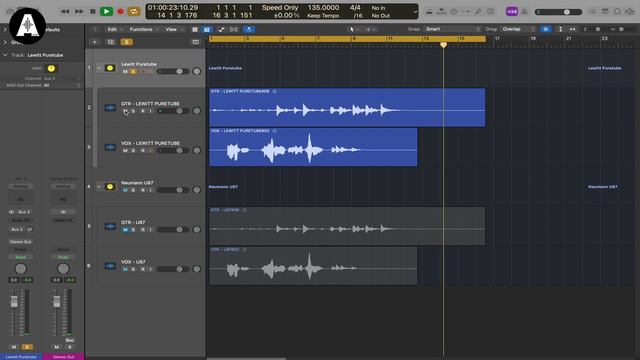The width and height of the screenshot is (640, 360).
Task: Expand the LCD display mode chevron
Action: click(415, 11)
